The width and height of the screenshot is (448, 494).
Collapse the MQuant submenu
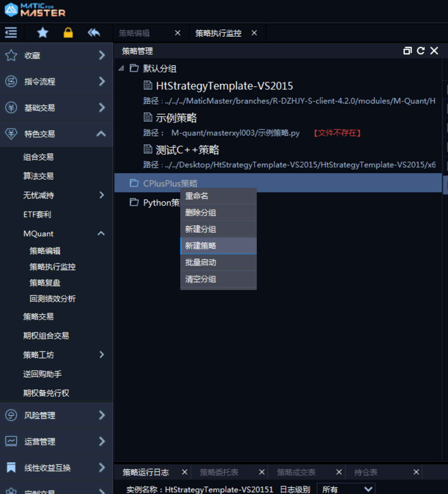click(101, 233)
